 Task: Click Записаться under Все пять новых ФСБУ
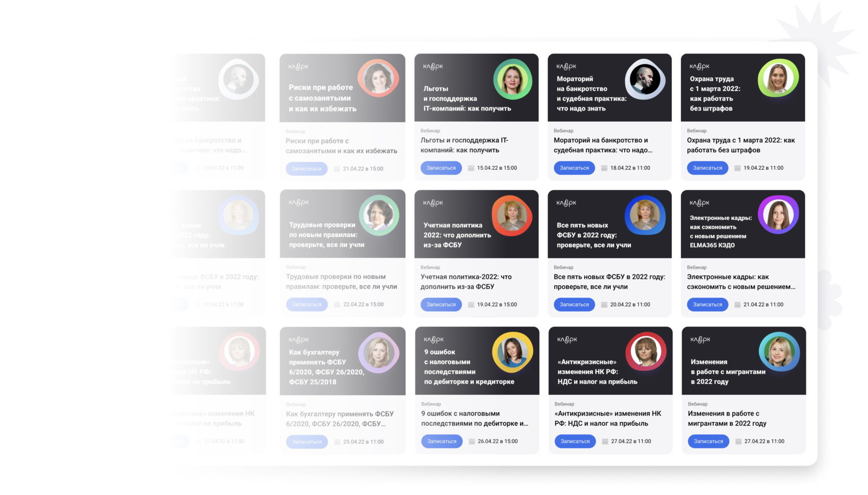(x=574, y=305)
